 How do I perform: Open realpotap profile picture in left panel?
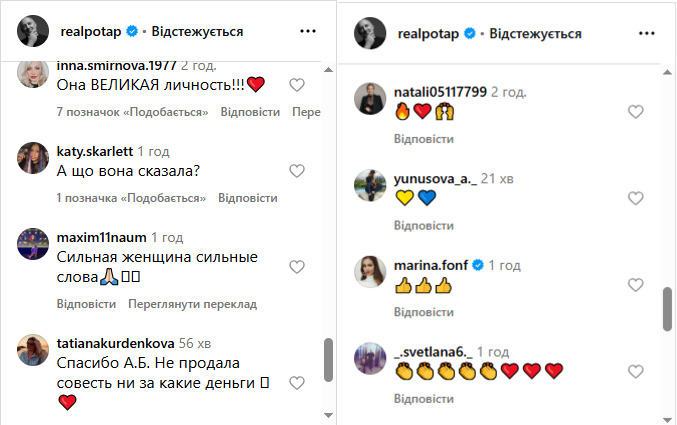point(34,31)
